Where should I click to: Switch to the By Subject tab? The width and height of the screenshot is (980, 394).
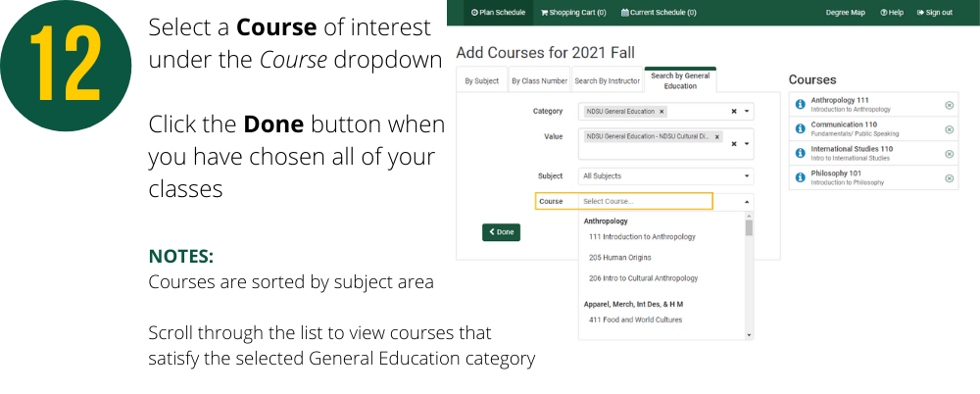pyautogui.click(x=481, y=80)
